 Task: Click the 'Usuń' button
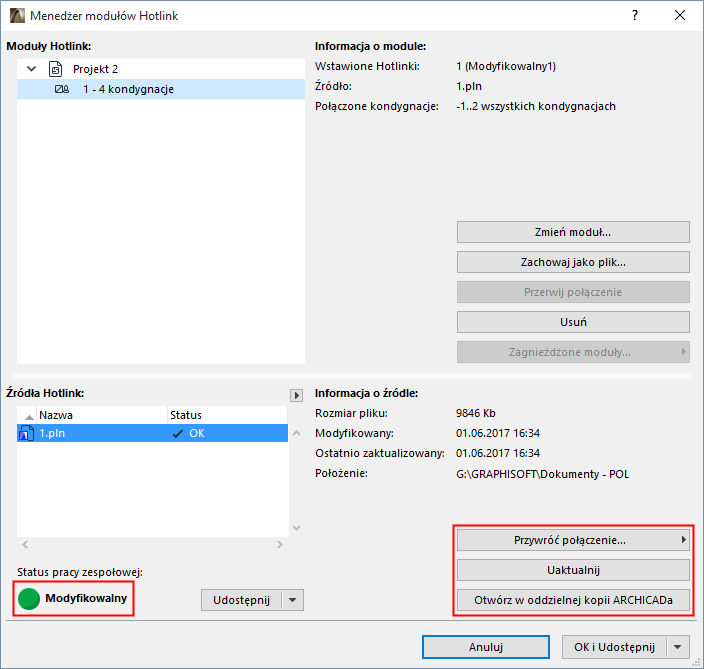click(573, 322)
